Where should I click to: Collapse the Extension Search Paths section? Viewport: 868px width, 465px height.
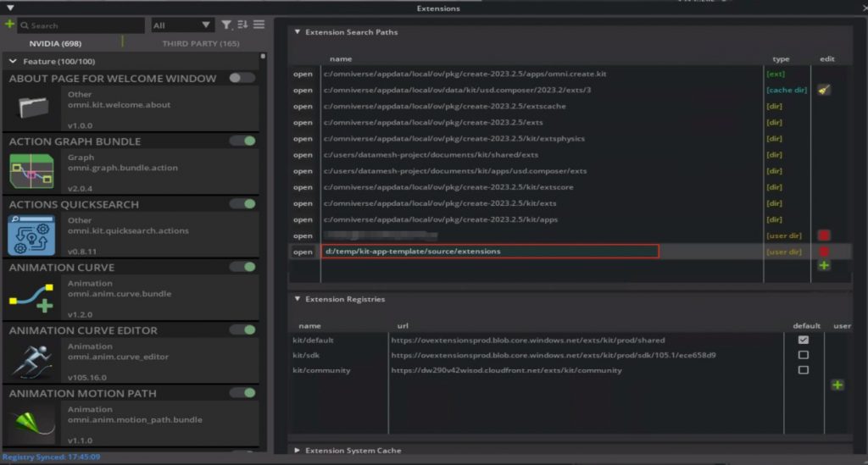click(298, 32)
